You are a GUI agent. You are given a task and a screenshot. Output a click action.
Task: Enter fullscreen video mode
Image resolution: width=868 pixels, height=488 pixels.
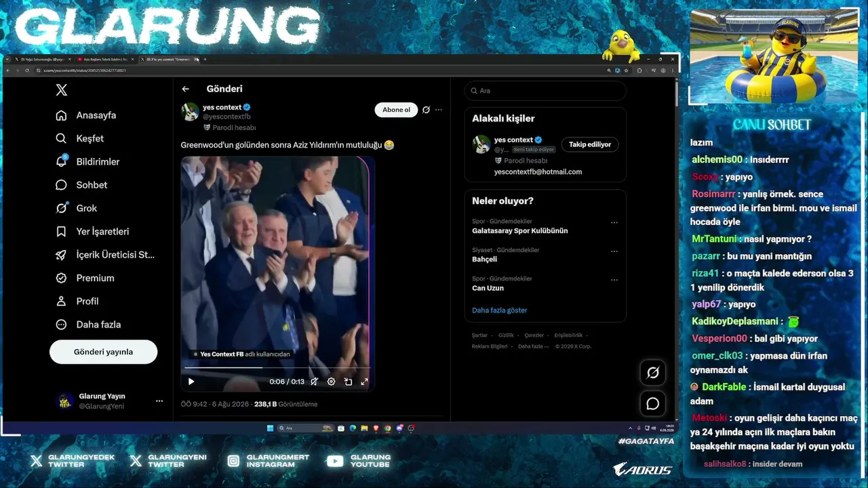(364, 382)
